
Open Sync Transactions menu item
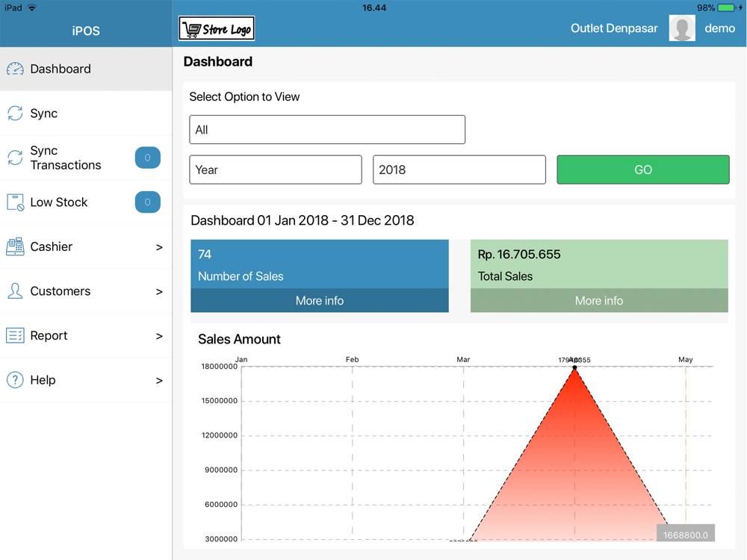pyautogui.click(x=66, y=158)
